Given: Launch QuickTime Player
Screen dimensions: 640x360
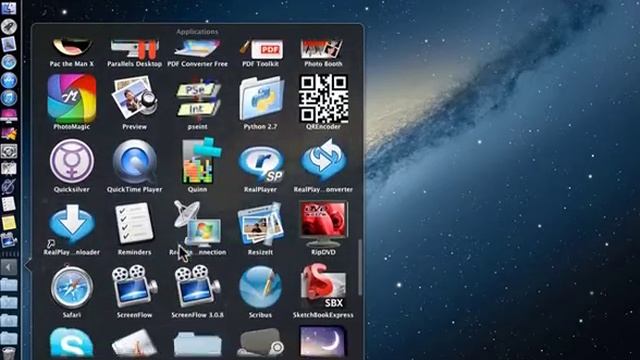Looking at the screenshot, I should pos(134,161).
